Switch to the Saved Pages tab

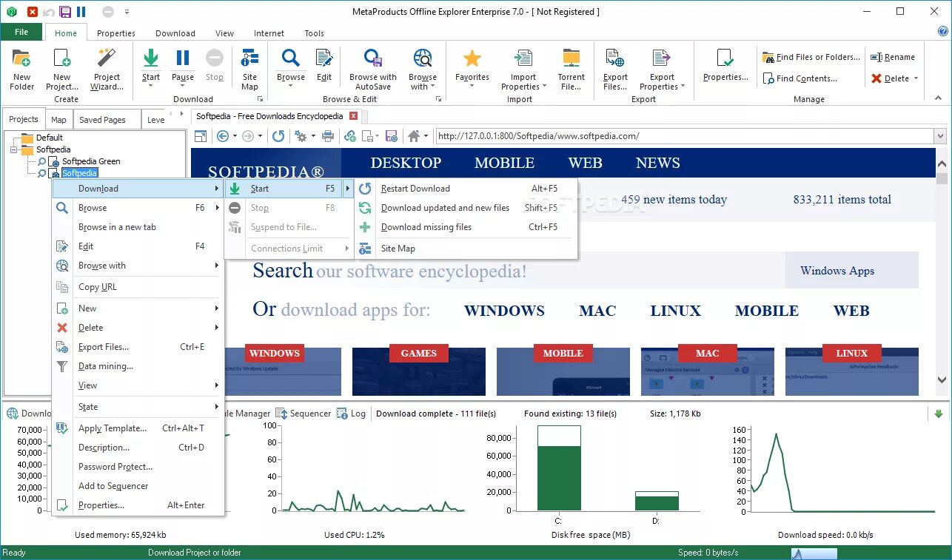coord(102,120)
